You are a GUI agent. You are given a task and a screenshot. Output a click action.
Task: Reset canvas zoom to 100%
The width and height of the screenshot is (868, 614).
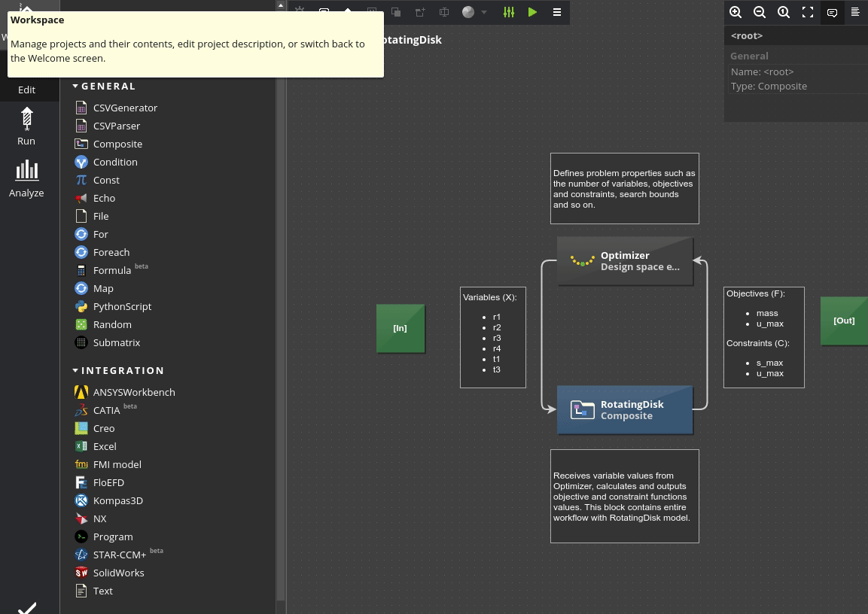[783, 12]
